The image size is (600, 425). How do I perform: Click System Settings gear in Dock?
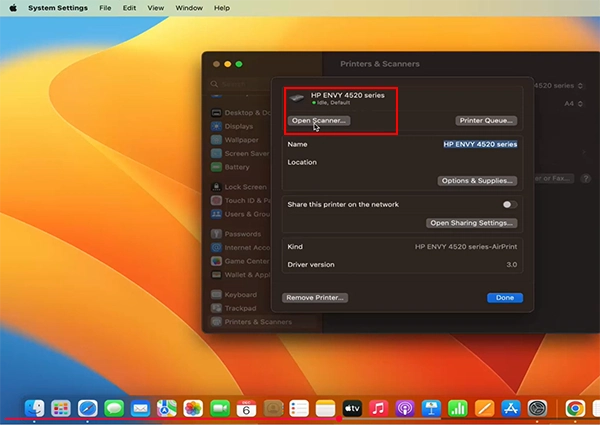537,408
